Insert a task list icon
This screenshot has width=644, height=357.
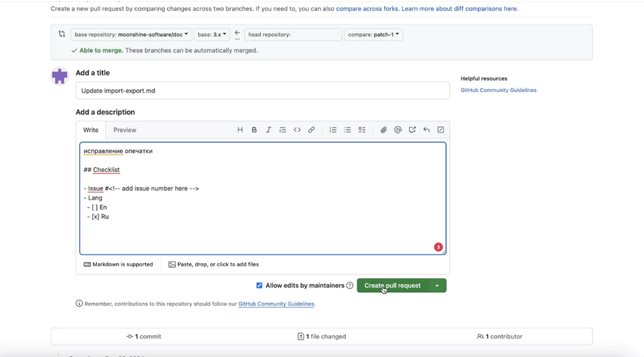[362, 130]
